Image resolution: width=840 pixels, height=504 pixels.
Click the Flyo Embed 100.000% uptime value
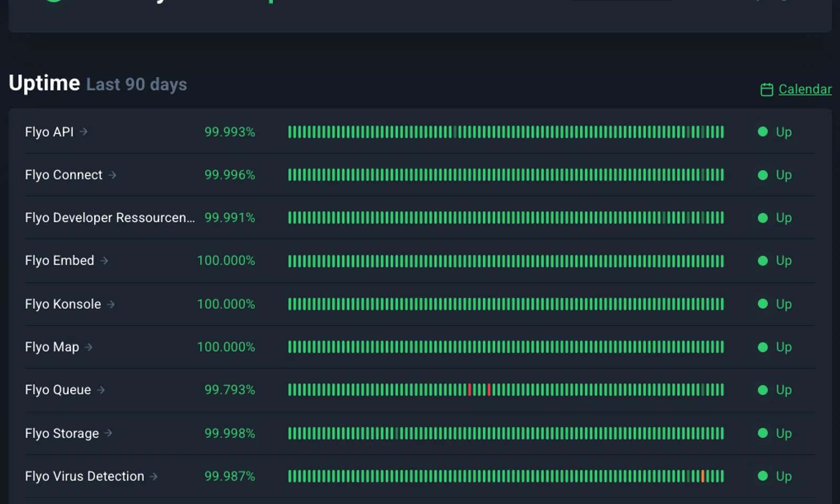(x=226, y=260)
